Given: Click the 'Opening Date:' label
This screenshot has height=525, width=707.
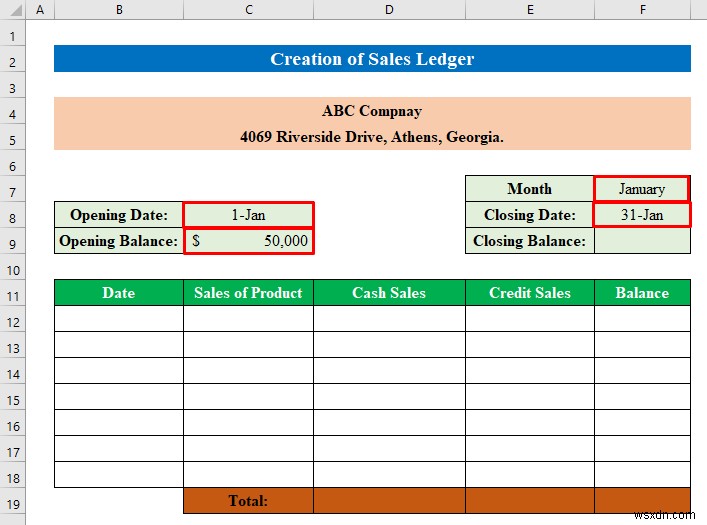Looking at the screenshot, I should (x=119, y=215).
